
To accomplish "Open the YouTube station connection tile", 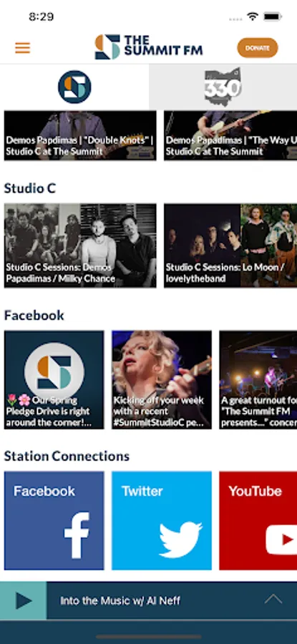I will pyautogui.click(x=258, y=520).
